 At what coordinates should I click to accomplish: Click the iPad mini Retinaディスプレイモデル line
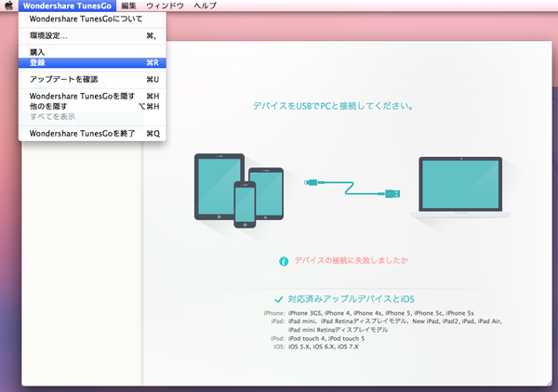coord(338,330)
